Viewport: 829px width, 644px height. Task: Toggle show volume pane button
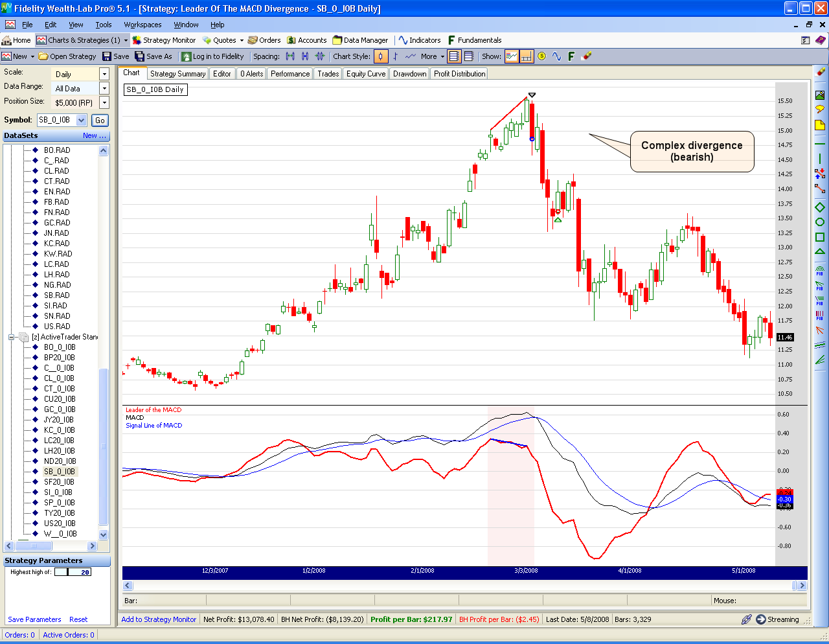527,56
